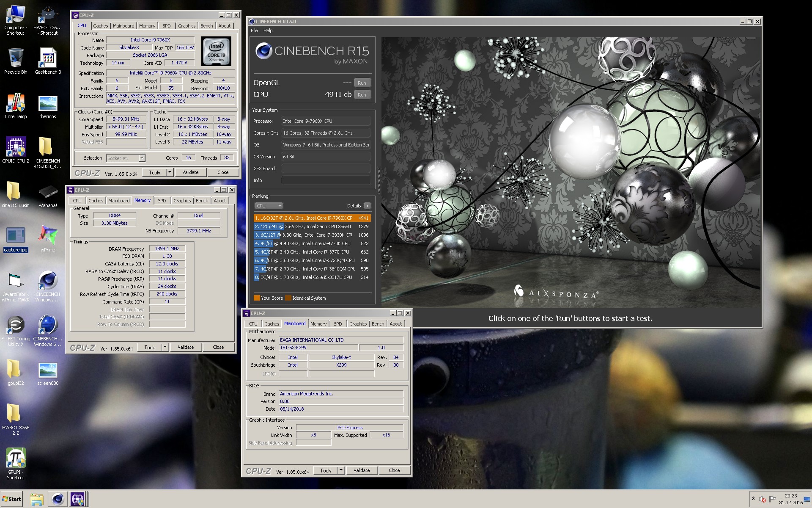Screen dimensions: 812x508
Task: Select the CINEBENCH Windows 64 bit desktop icon beside AwardFabrik wPrime TWKR
Action: [x=48, y=287]
